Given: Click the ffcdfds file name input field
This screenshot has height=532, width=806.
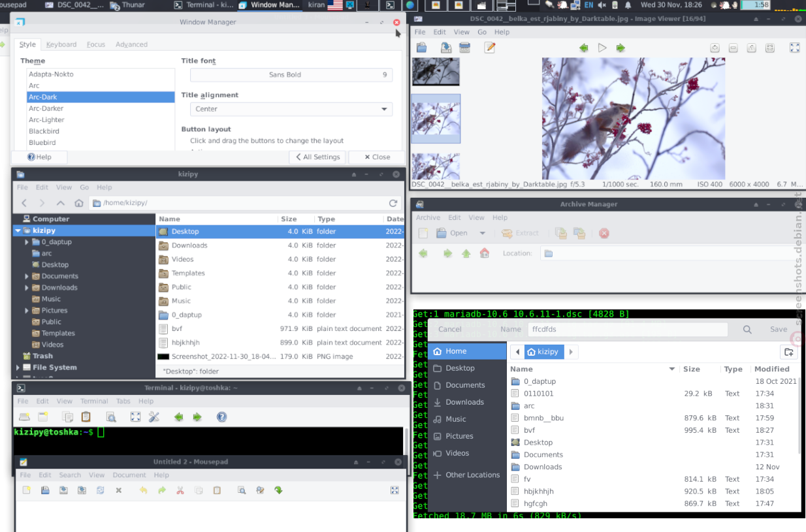Looking at the screenshot, I should 627,330.
